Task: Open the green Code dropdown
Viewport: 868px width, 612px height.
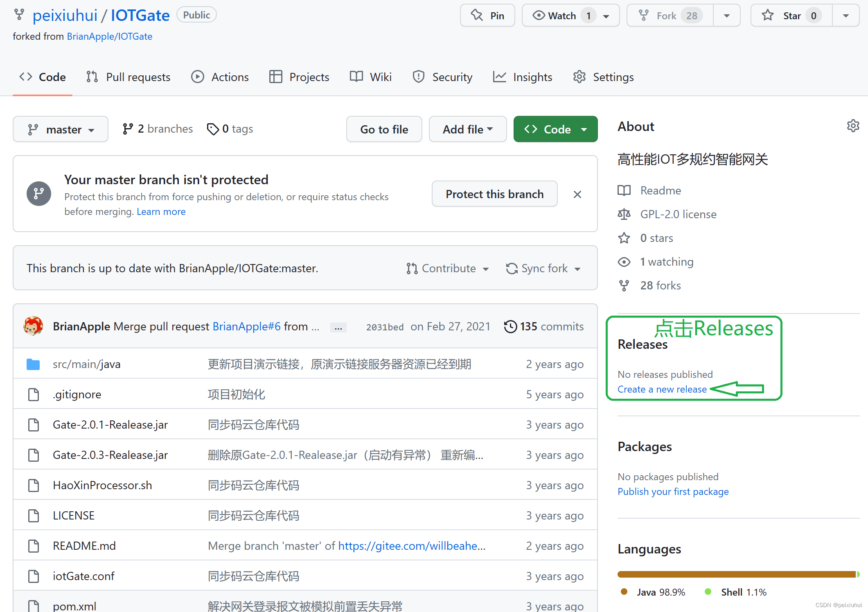Action: [x=555, y=129]
